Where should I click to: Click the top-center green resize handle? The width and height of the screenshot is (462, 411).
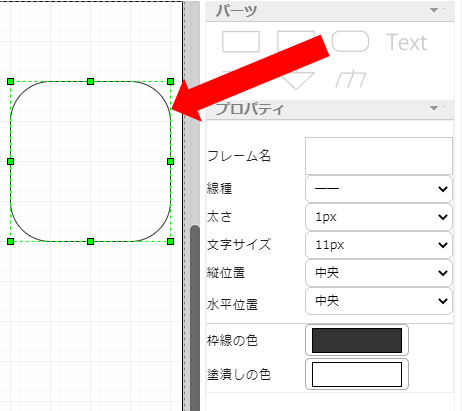(90, 81)
